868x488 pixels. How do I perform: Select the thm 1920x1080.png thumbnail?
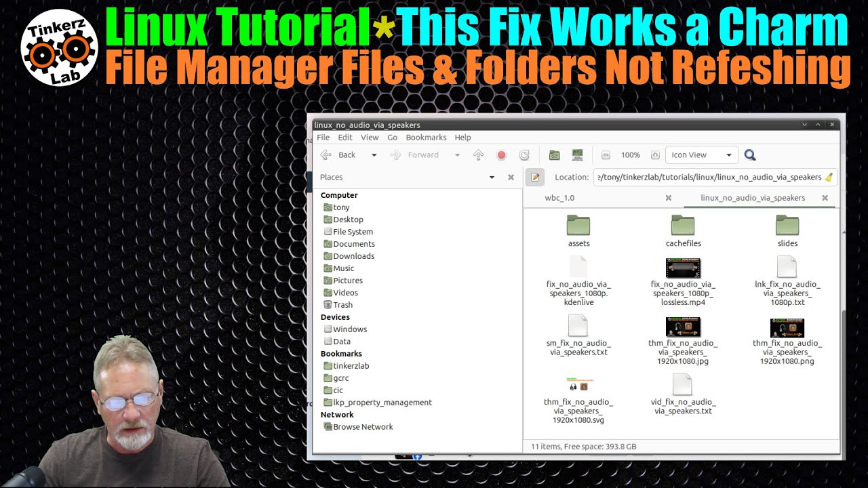pyautogui.click(x=787, y=327)
